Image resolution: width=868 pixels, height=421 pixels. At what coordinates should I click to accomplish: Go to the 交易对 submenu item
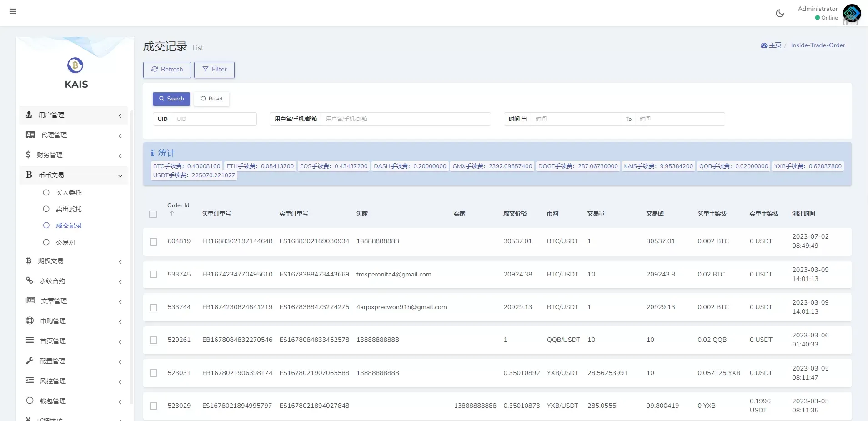pyautogui.click(x=65, y=242)
